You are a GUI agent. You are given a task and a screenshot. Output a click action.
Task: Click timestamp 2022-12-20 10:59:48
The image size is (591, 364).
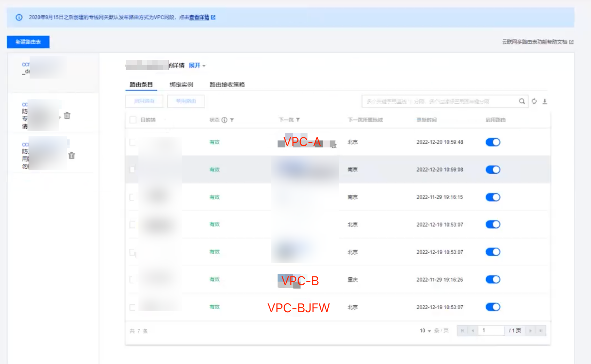[x=440, y=142]
